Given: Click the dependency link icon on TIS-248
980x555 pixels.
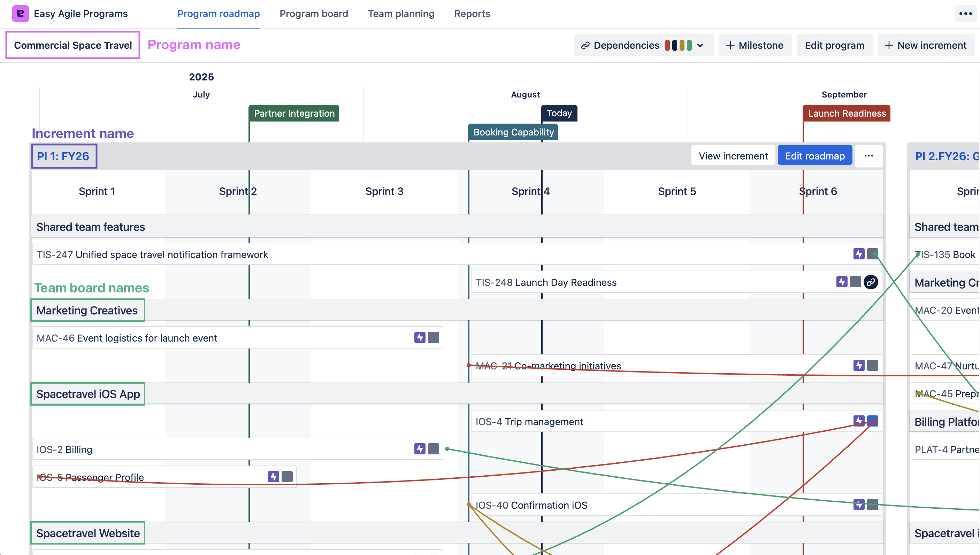Looking at the screenshot, I should coord(871,282).
